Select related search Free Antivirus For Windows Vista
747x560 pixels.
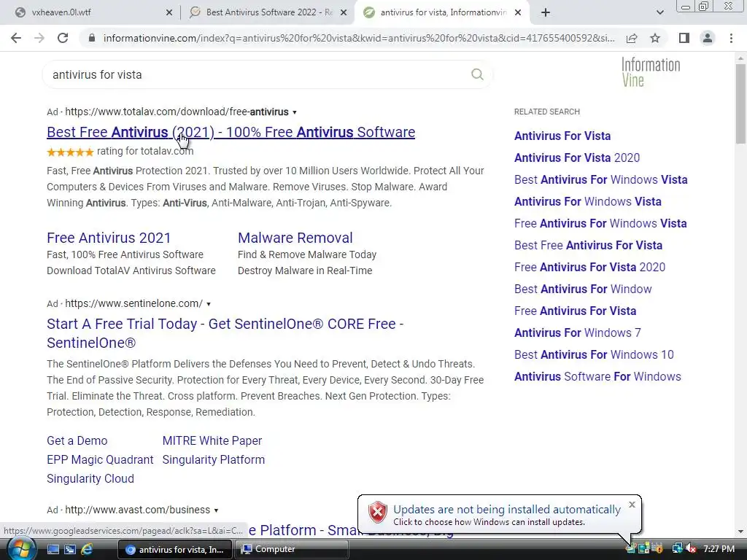click(600, 223)
